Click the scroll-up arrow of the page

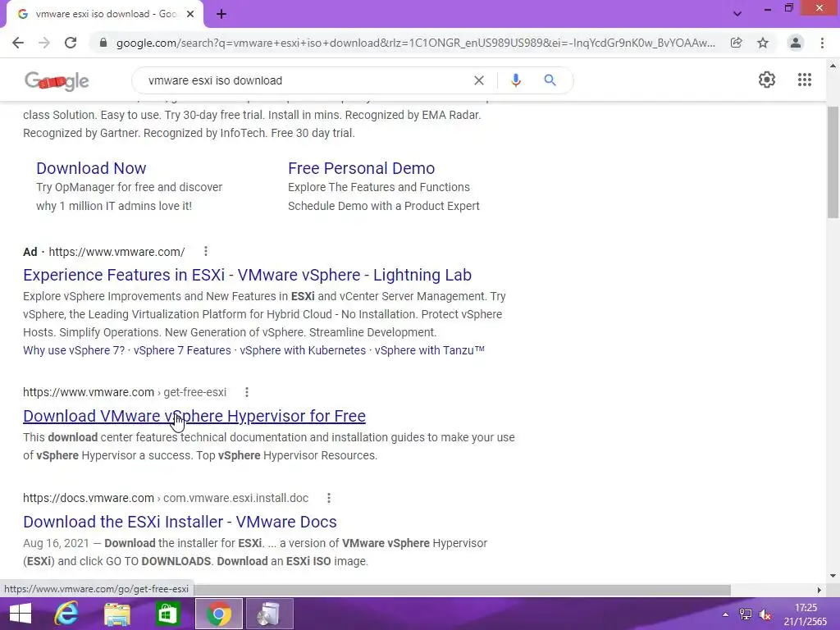pos(833,66)
